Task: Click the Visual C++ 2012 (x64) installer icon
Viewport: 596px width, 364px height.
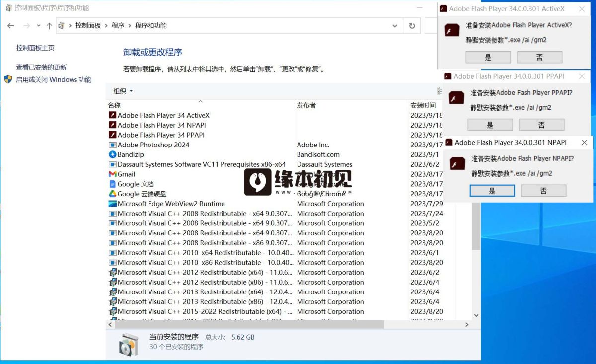Action: pos(112,273)
